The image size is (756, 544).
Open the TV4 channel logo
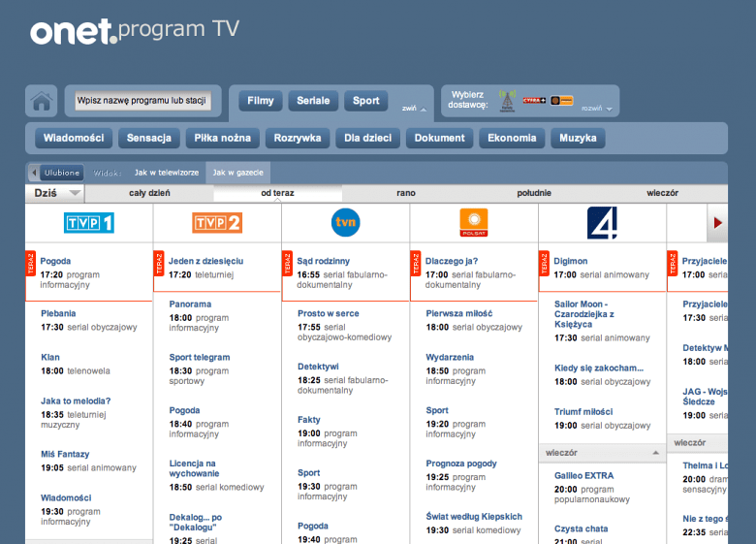point(602,223)
